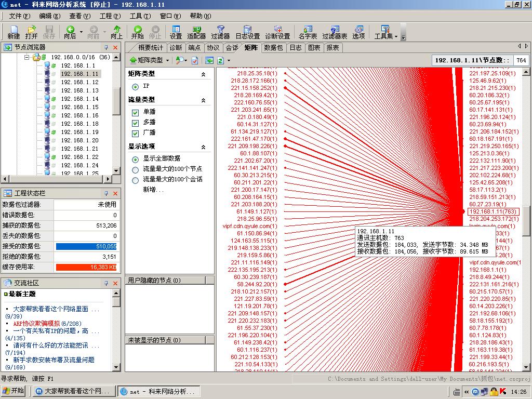532x399 pixels.
Task: Switch to the 数据包 (Packets) tab
Action: pyautogui.click(x=273, y=48)
